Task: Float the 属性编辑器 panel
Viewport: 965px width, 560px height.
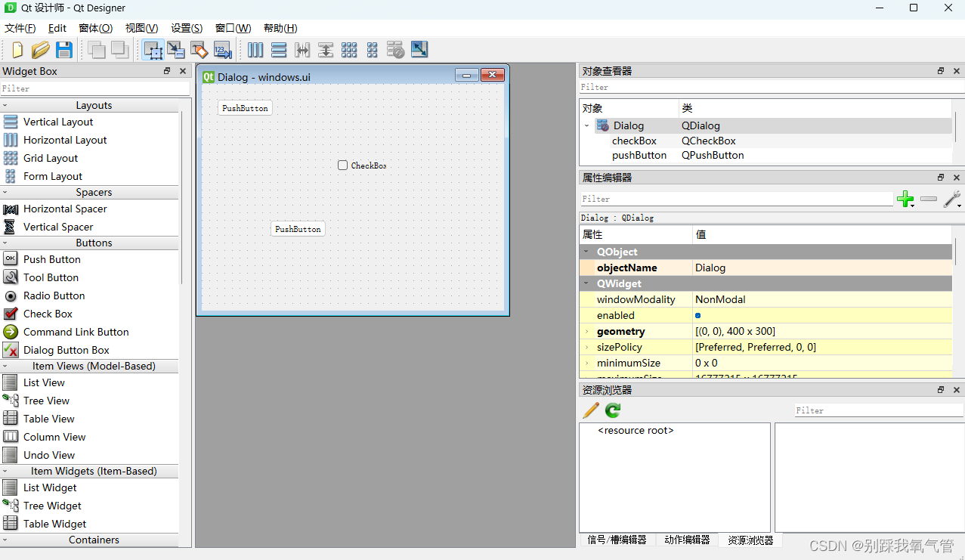Action: (941, 178)
